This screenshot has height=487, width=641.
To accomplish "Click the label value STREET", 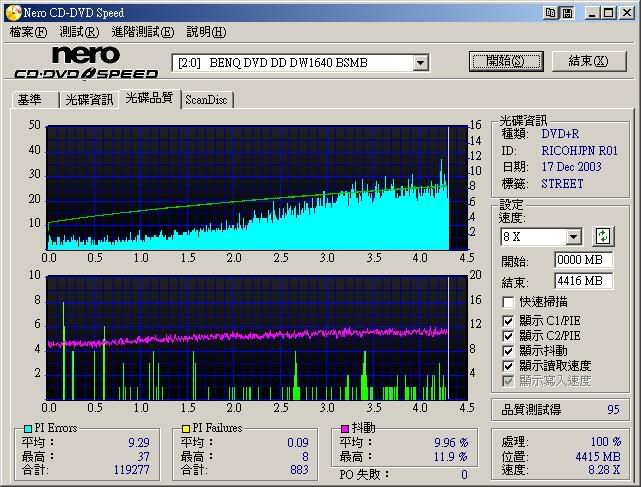I will (x=562, y=184).
